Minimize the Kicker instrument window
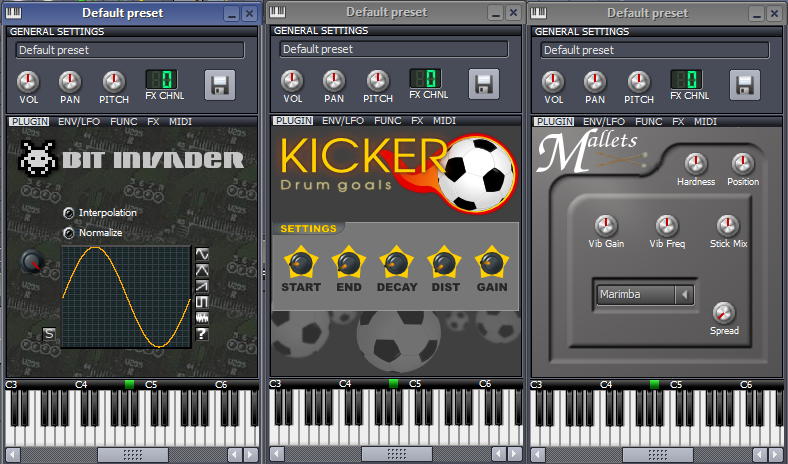 coord(496,13)
